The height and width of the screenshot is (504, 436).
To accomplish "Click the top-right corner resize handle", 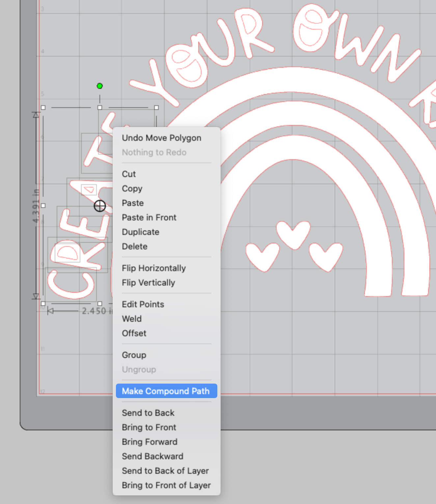I will click(156, 107).
